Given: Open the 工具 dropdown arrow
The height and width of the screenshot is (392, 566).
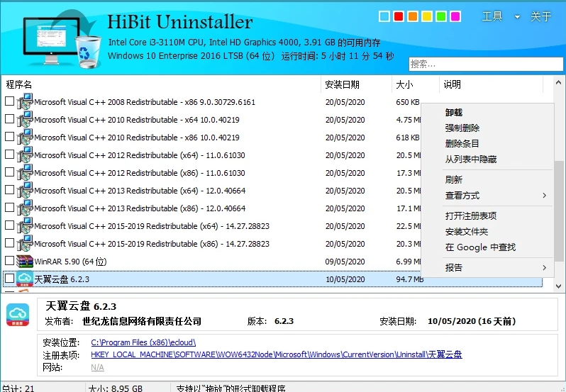Looking at the screenshot, I should click(517, 17).
